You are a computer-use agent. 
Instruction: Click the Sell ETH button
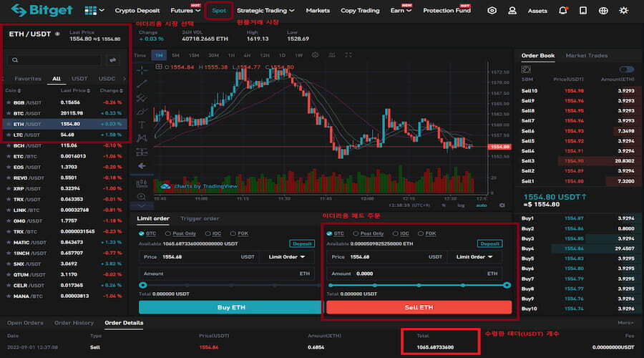tap(419, 307)
